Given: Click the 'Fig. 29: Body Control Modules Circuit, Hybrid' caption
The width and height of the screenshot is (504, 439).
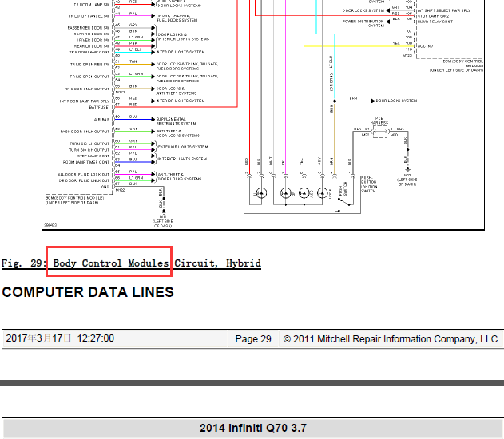Looking at the screenshot, I should pos(131,263).
